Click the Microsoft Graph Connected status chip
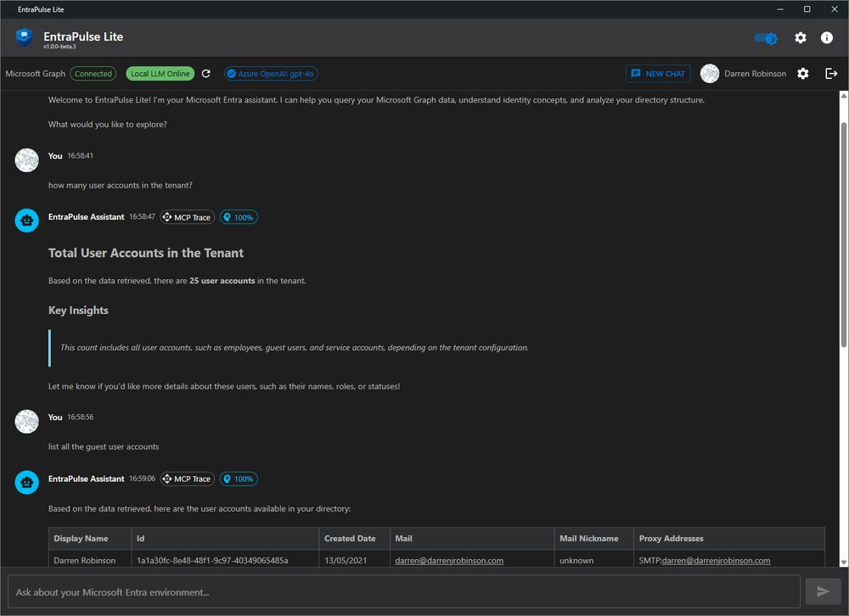Screen dimensions: 849x616 [x=93, y=74]
